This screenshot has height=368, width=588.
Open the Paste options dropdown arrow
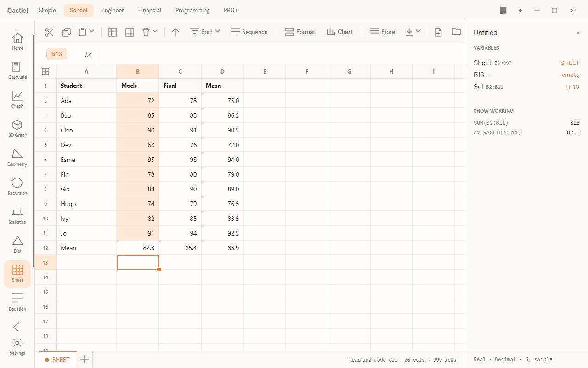point(91,31)
